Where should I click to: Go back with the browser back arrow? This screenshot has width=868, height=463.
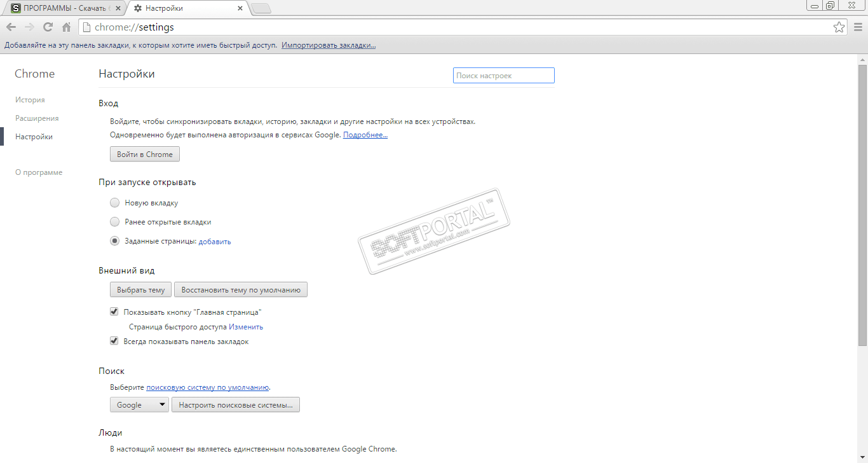coord(11,27)
